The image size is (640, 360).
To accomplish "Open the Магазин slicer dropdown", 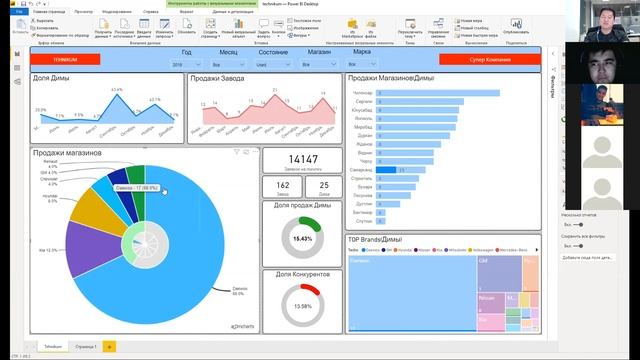I will pos(319,64).
